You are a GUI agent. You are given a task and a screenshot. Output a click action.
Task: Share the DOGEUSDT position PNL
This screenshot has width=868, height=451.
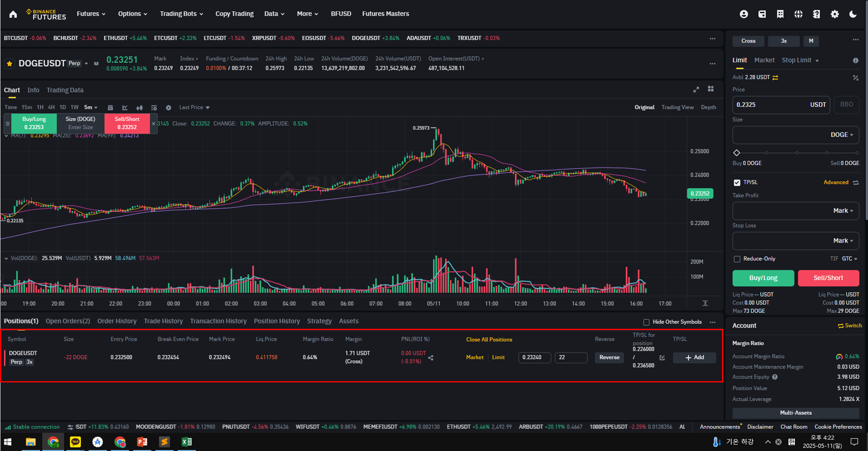pyautogui.click(x=431, y=358)
